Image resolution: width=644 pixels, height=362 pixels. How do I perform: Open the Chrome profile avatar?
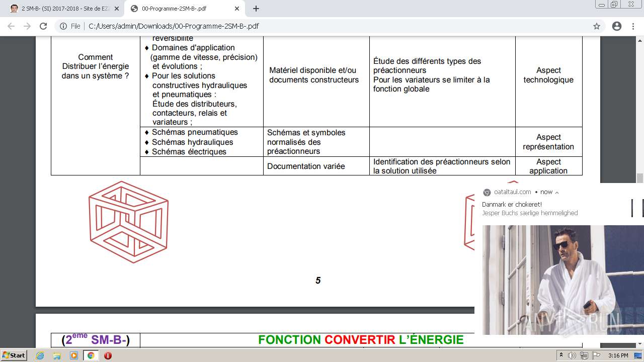pos(617,26)
